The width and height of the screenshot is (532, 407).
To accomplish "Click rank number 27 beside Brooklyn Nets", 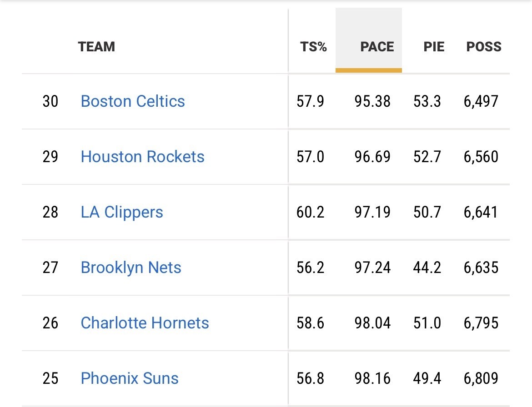I will point(50,268).
